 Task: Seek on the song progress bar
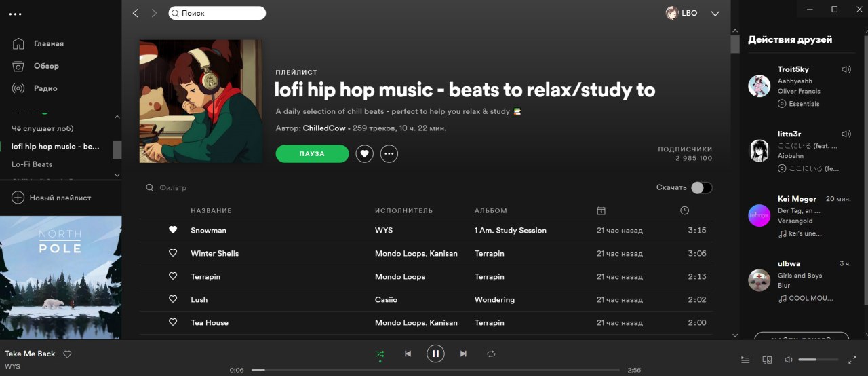point(435,370)
